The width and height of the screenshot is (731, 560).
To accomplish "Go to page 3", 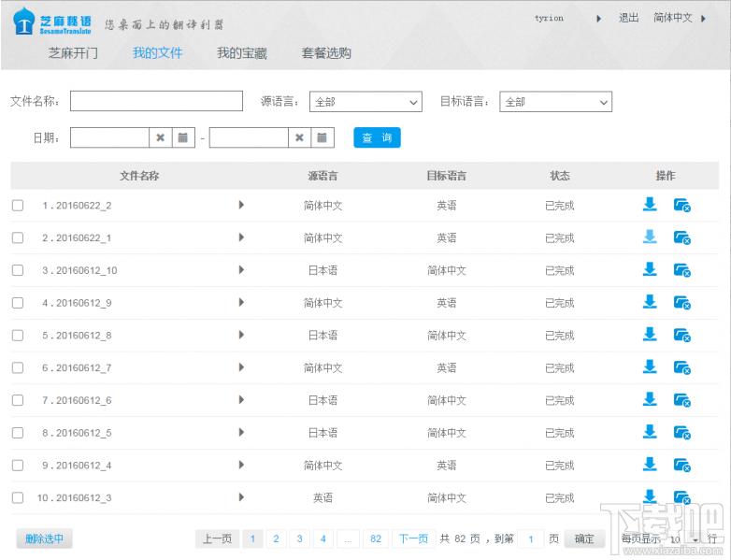I will coord(299,539).
